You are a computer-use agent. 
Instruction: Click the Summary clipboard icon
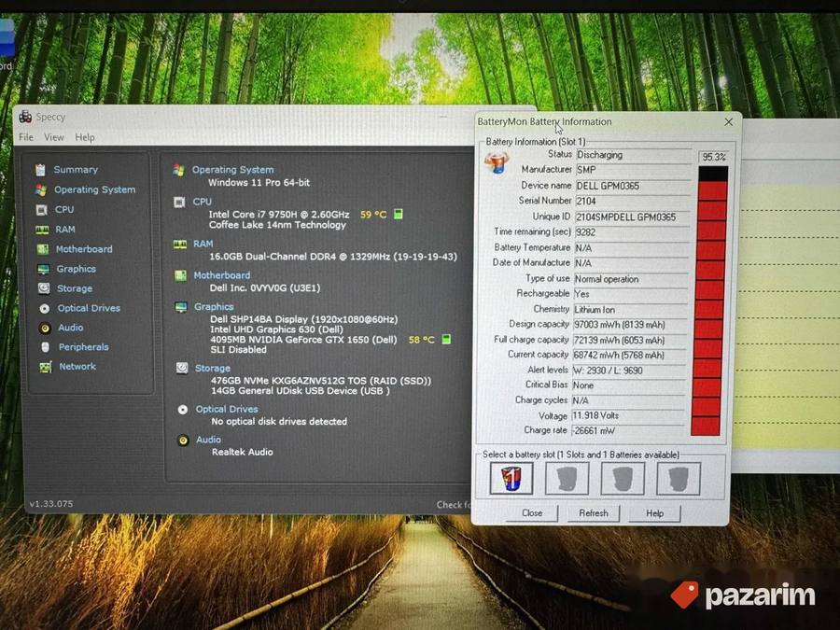[40, 170]
